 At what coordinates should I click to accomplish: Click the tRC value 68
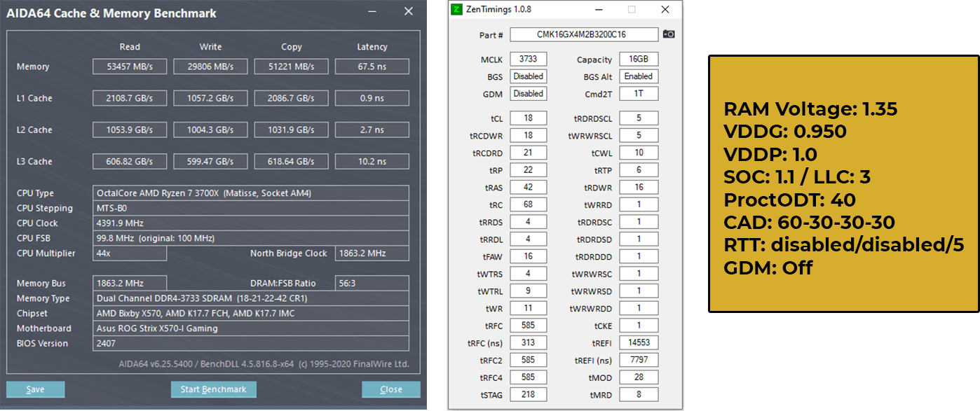click(x=529, y=204)
